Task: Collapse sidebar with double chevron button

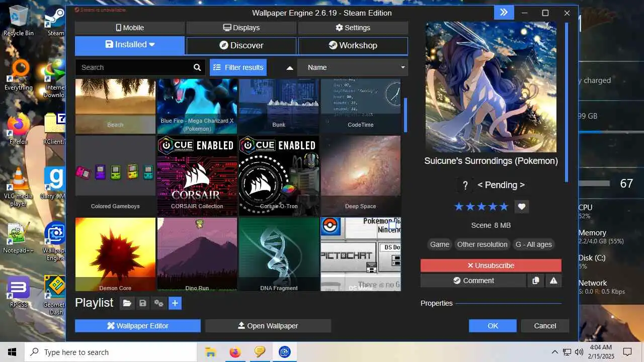Action: coord(504,13)
